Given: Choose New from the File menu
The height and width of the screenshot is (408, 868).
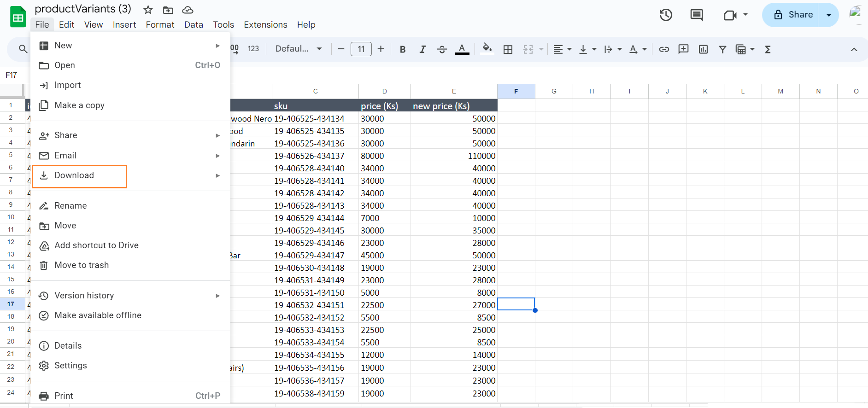Looking at the screenshot, I should point(130,45).
